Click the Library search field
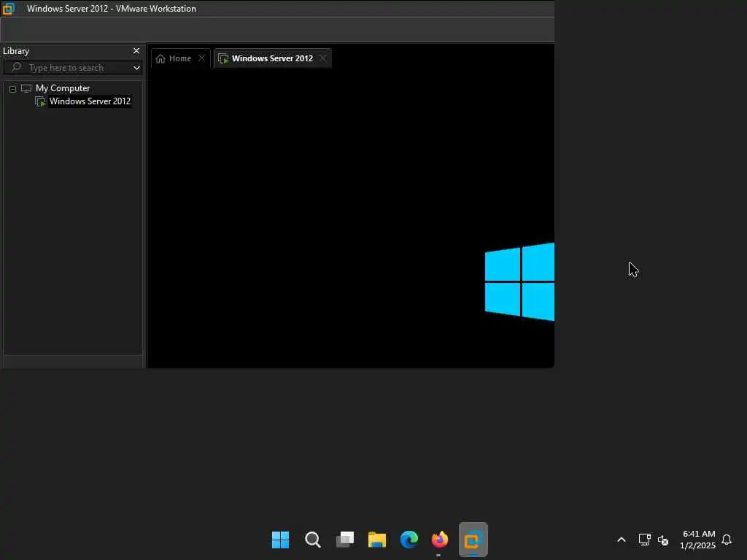 (x=73, y=68)
